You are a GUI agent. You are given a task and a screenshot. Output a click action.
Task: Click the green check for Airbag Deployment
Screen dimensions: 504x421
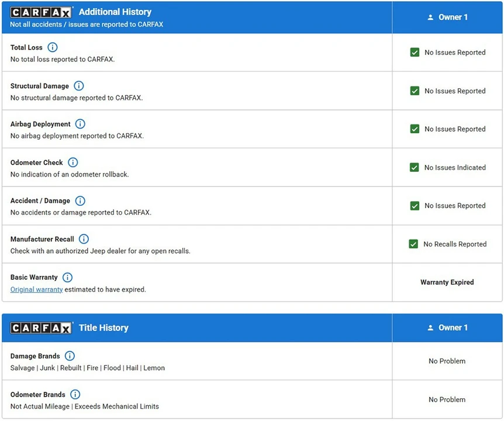pos(415,129)
